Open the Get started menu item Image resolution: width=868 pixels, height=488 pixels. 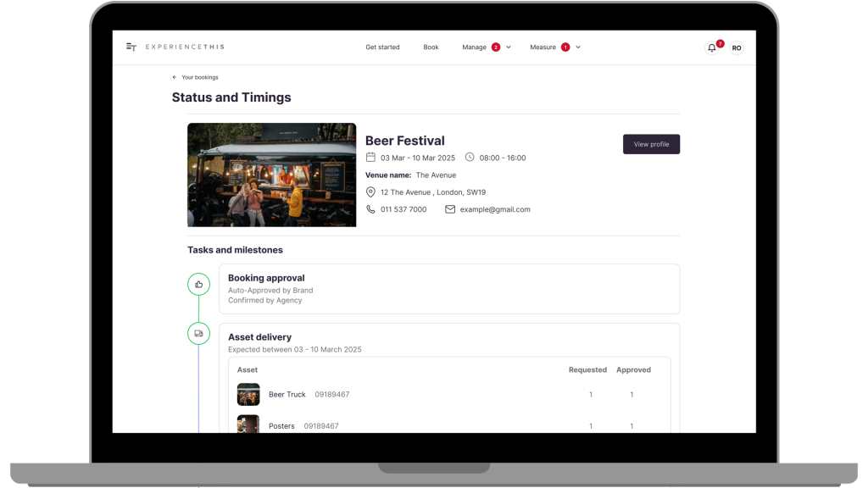[382, 47]
